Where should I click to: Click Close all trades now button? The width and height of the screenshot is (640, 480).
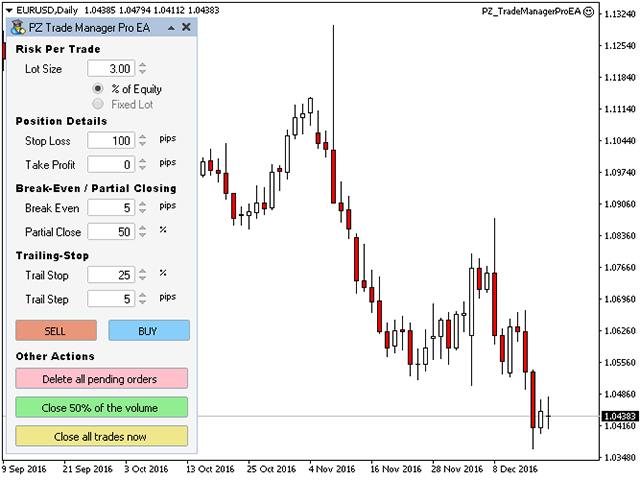point(102,436)
